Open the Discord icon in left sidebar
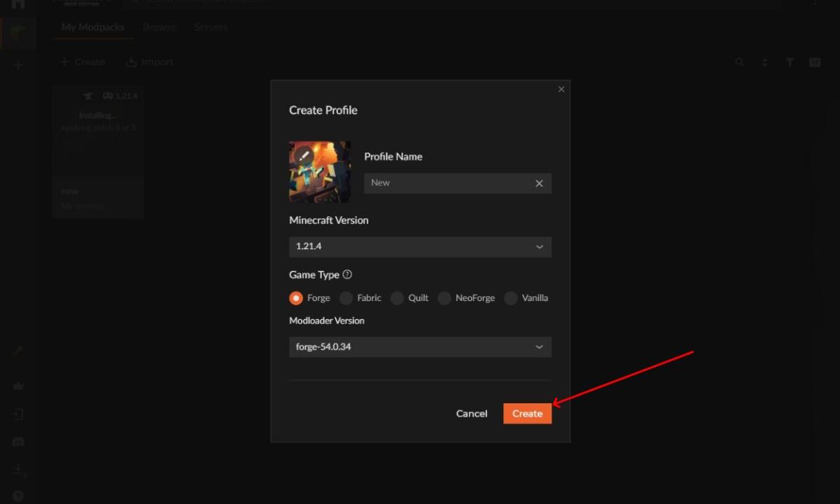840x504 pixels. 18,442
